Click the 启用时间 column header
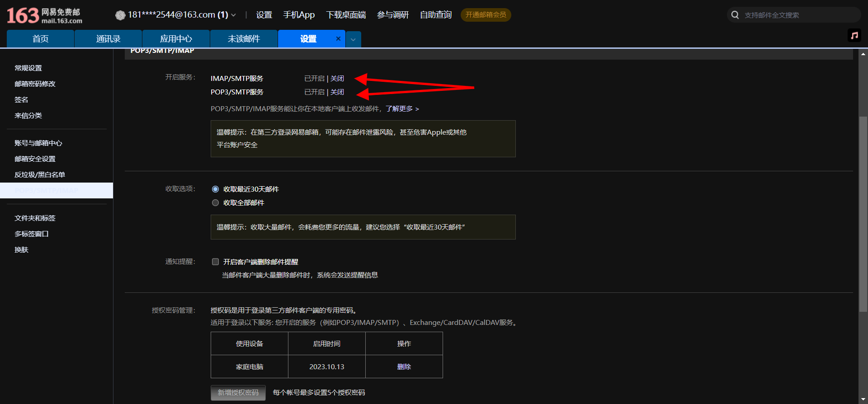 (327, 344)
